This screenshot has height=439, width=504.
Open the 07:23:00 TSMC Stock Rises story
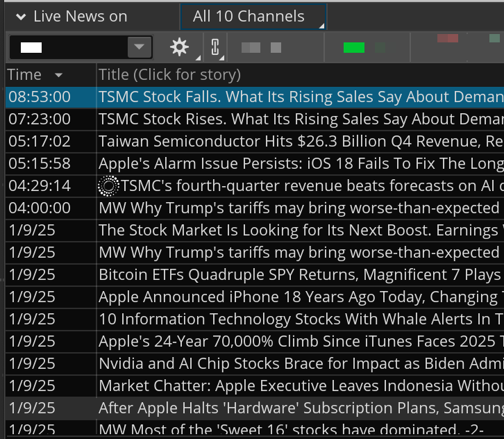tap(300, 119)
